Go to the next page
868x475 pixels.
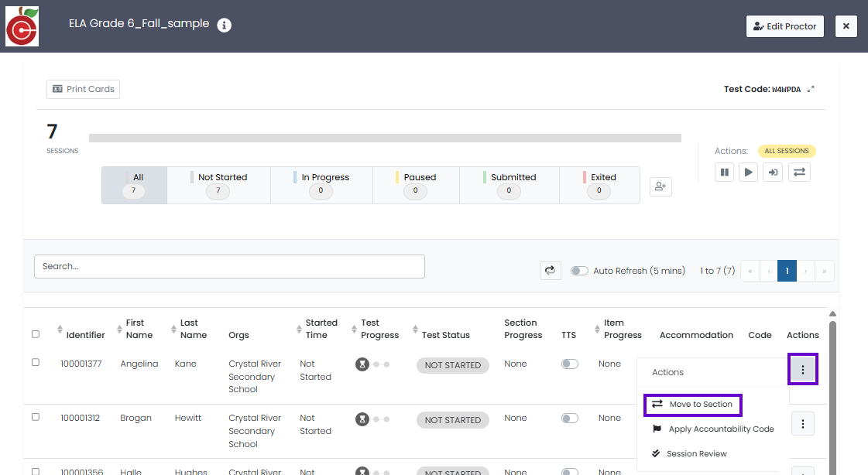[x=805, y=271]
